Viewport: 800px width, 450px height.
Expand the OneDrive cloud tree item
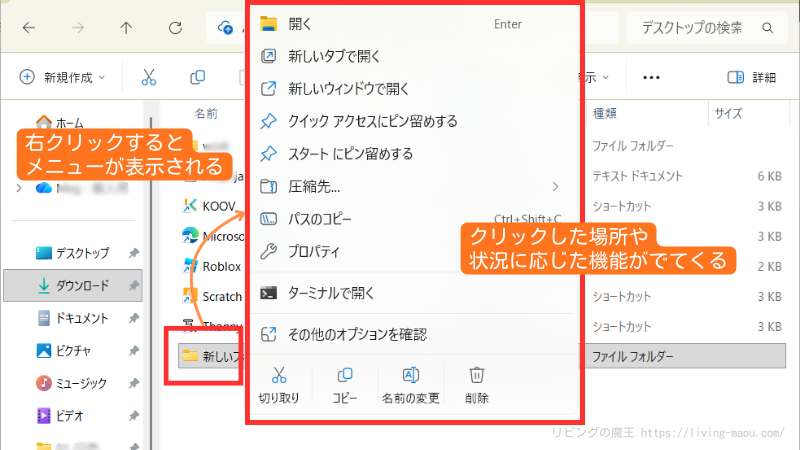click(x=20, y=187)
